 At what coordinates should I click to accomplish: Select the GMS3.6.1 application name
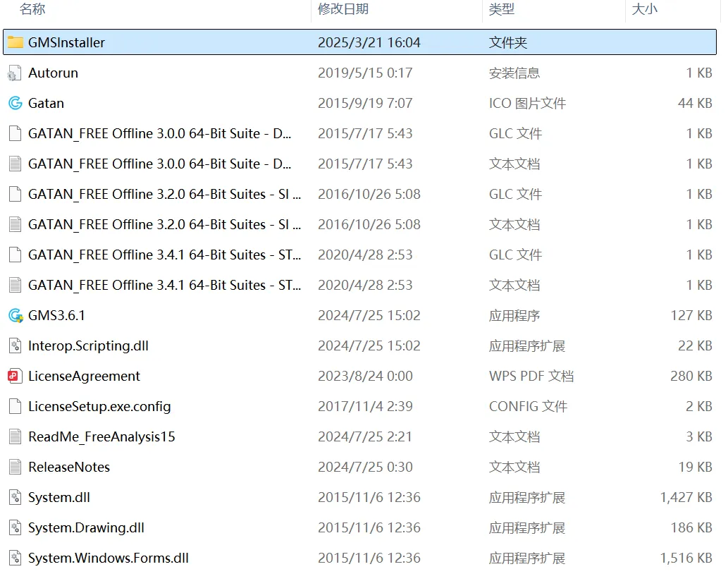click(x=56, y=315)
